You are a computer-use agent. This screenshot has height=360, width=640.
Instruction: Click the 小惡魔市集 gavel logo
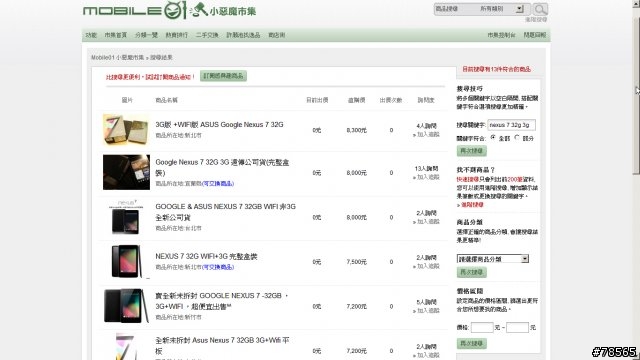pyautogui.click(x=223, y=10)
